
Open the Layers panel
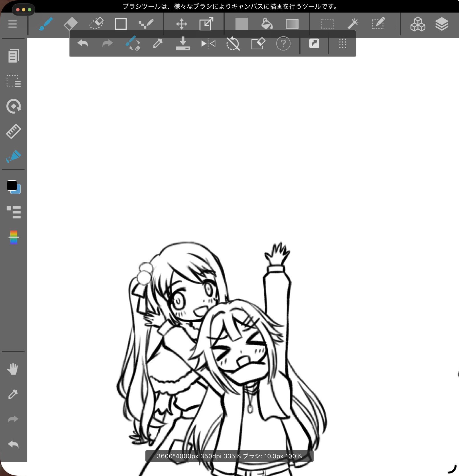442,24
